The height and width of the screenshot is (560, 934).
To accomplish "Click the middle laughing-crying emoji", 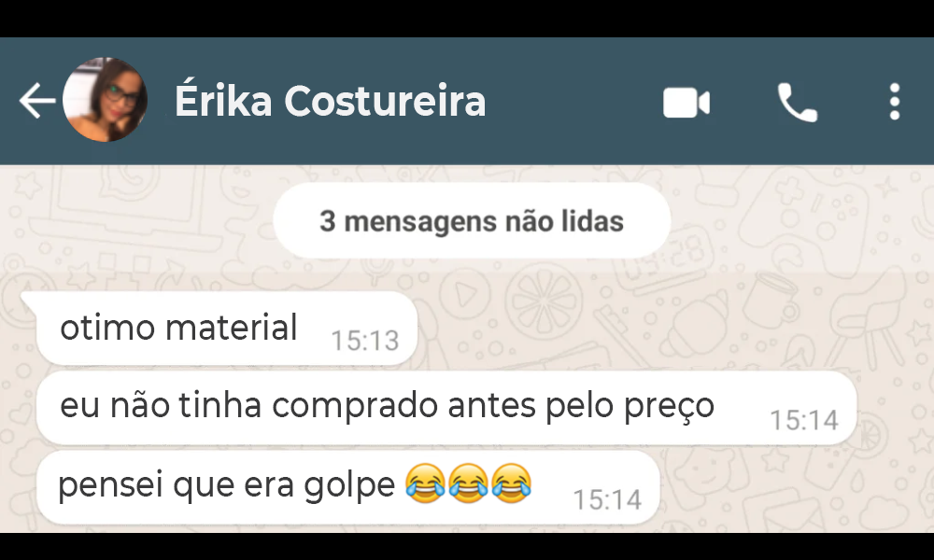I will pos(469,483).
